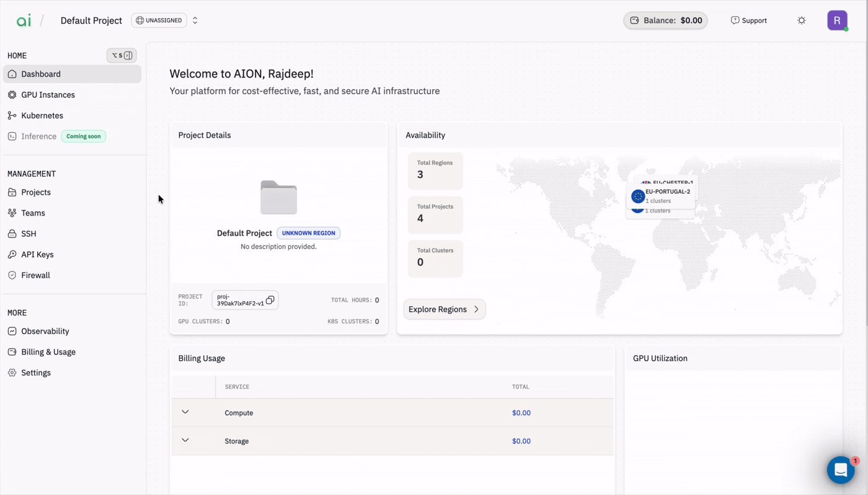Click the Support link
Screen dimensions: 868x495
coord(748,20)
